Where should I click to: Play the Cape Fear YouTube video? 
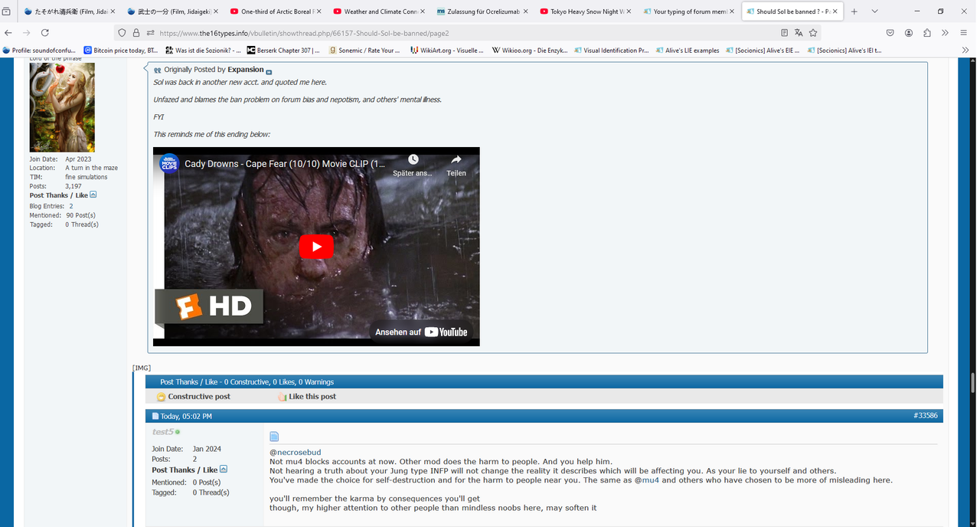tap(316, 247)
